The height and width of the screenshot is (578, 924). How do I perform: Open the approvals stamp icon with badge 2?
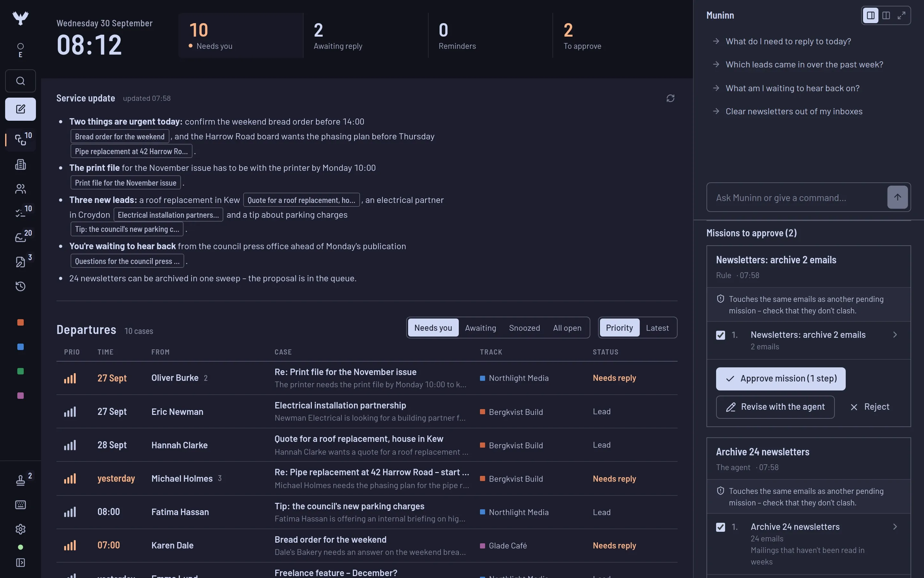point(20,480)
